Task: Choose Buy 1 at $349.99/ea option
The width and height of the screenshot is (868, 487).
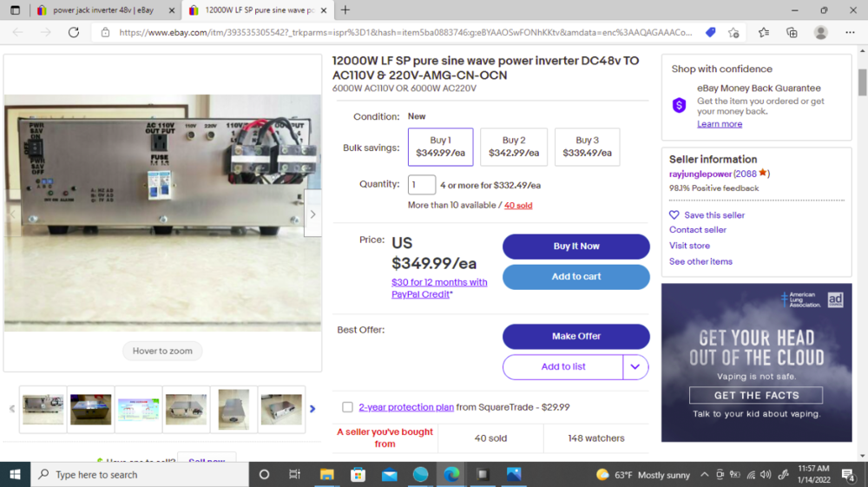Action: coord(441,147)
